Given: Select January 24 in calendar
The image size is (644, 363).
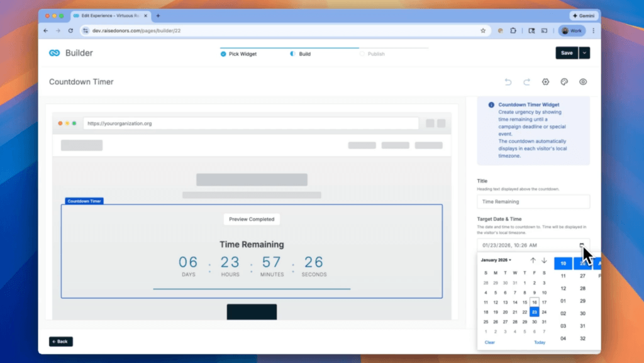Looking at the screenshot, I should click(544, 312).
